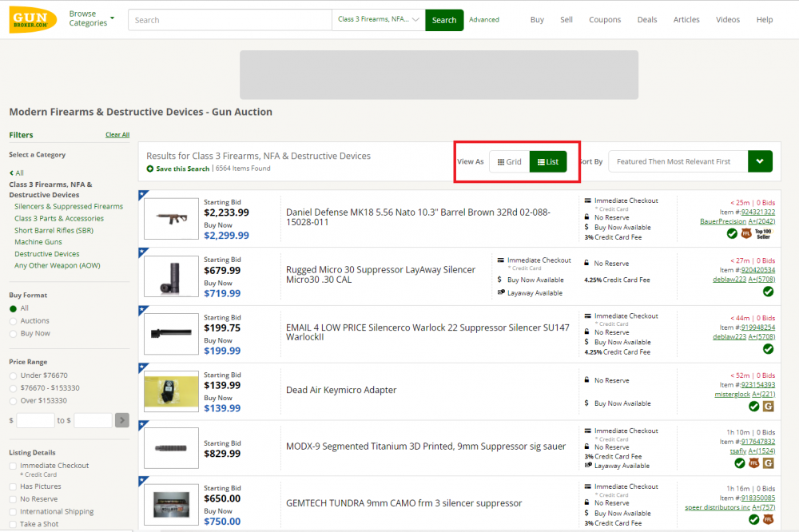Open the Videos menu
This screenshot has width=799, height=532.
pos(728,20)
